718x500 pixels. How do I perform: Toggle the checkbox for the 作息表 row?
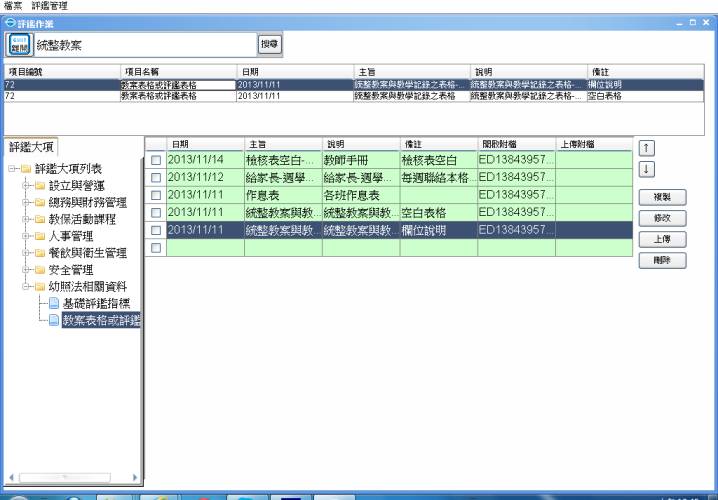[155, 195]
